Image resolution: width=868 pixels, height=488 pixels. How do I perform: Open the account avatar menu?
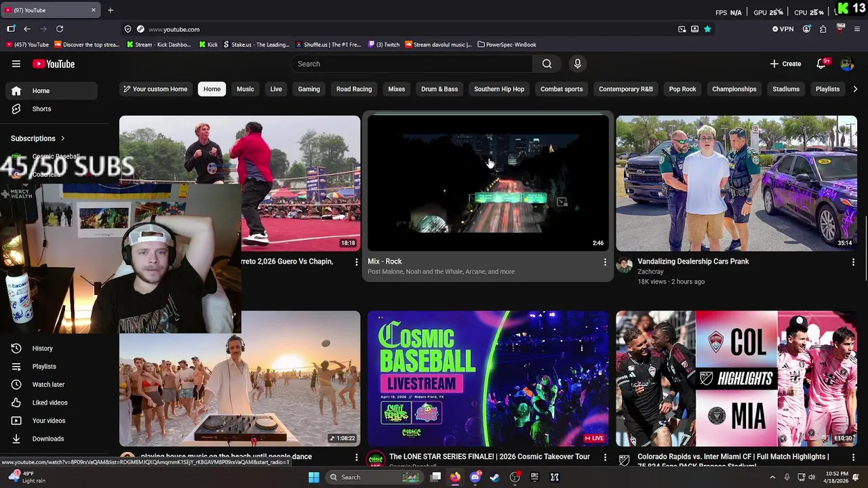tap(847, 64)
